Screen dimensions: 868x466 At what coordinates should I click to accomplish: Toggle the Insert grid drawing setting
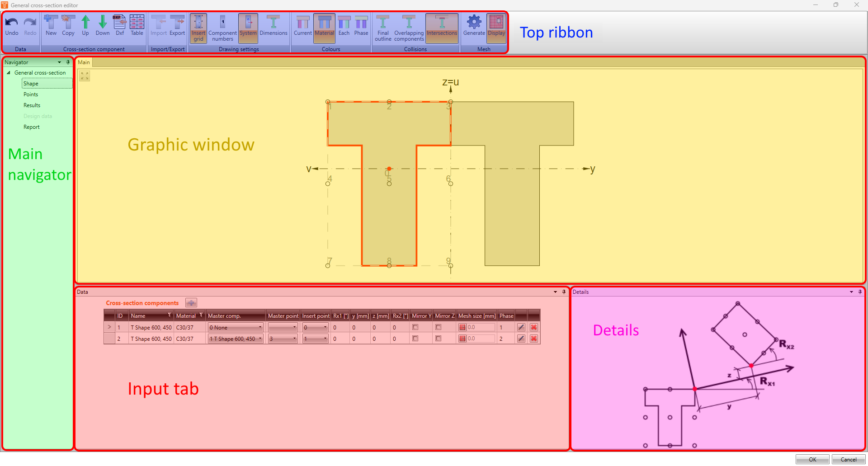coord(198,28)
